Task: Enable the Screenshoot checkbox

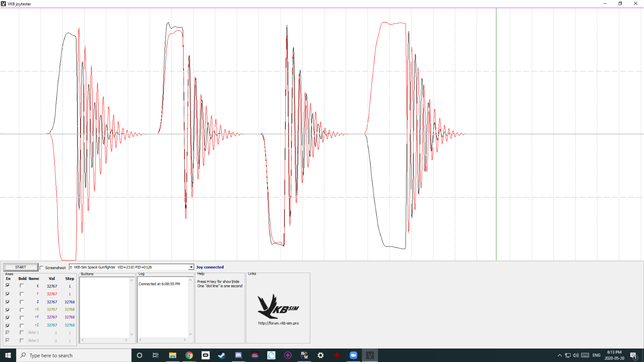Action: coord(42,268)
